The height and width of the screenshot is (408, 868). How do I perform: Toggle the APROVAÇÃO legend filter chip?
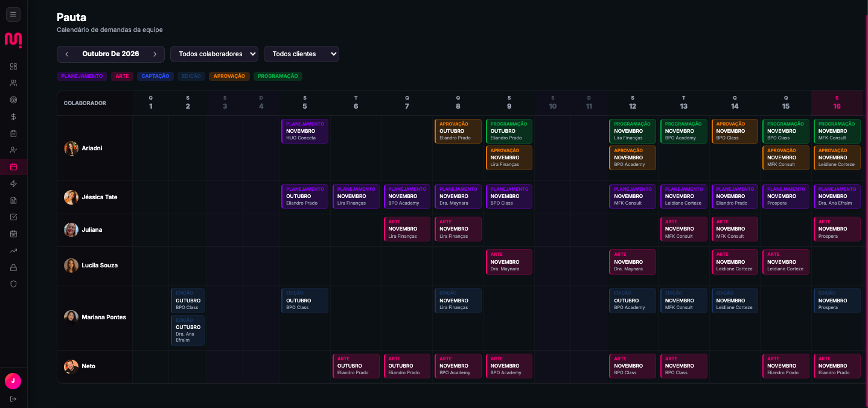click(x=229, y=77)
